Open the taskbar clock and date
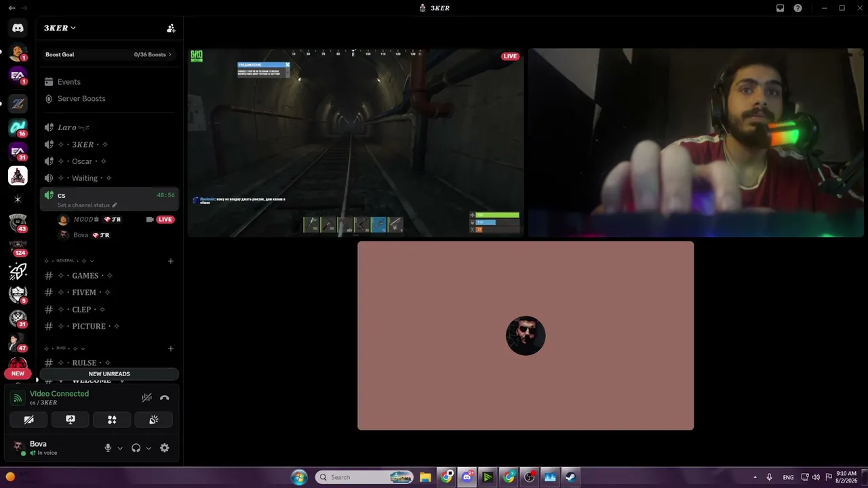This screenshot has height=488, width=868. point(846,477)
